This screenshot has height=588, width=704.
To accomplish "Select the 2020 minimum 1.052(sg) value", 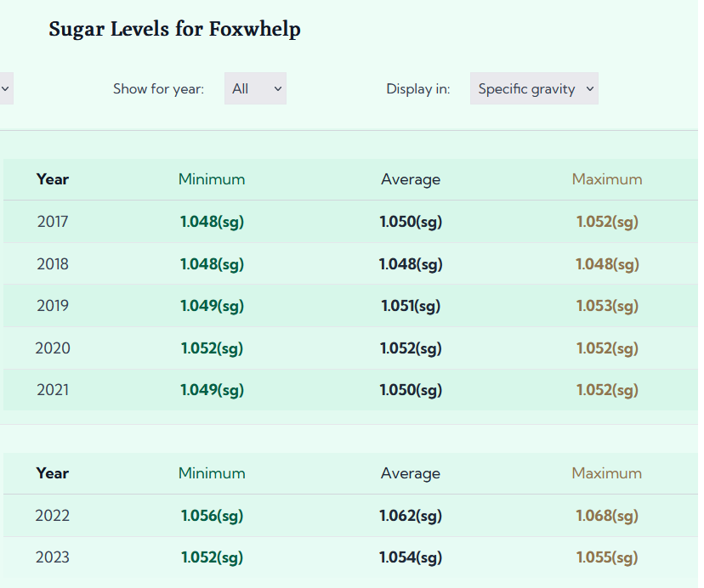I will point(212,348).
